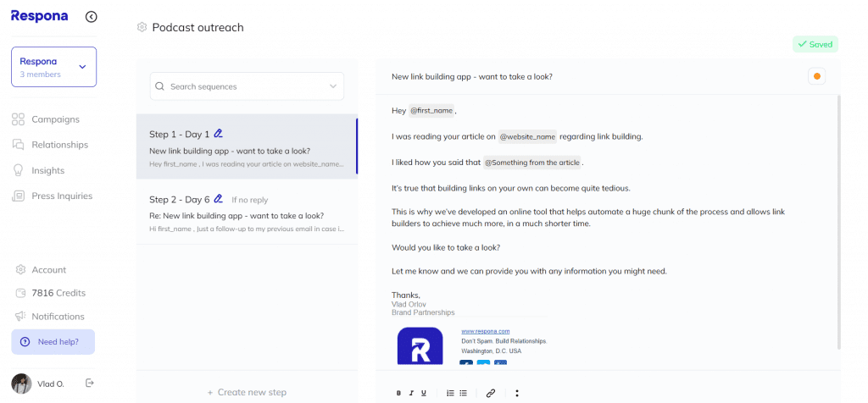Select Step 2 - Day 6 sequence step

(x=247, y=211)
